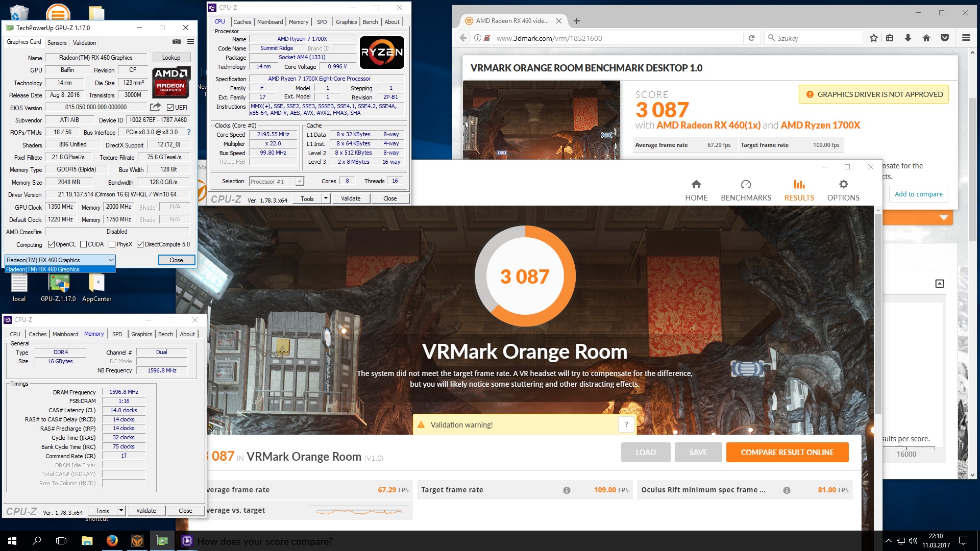The height and width of the screenshot is (551, 980).
Task: Click the 3dmark URL address field
Action: click(x=618, y=38)
